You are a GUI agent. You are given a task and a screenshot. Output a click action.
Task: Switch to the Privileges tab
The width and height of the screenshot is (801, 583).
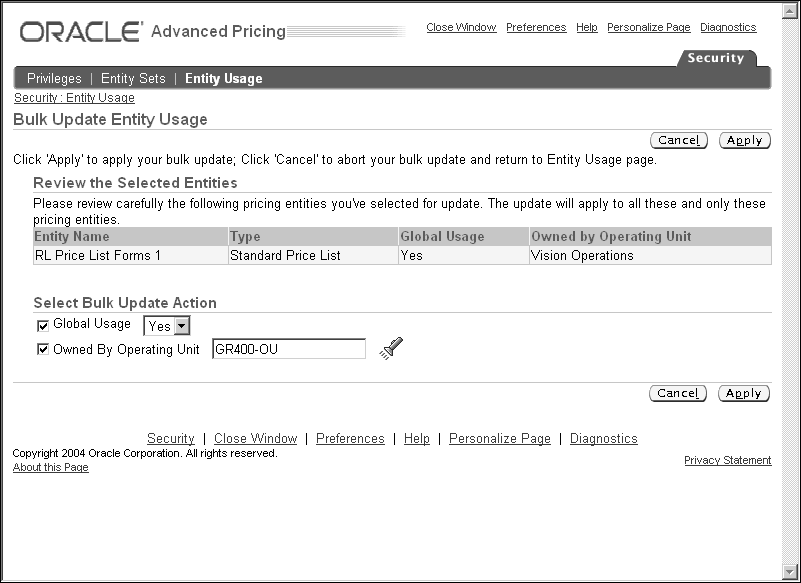54,78
